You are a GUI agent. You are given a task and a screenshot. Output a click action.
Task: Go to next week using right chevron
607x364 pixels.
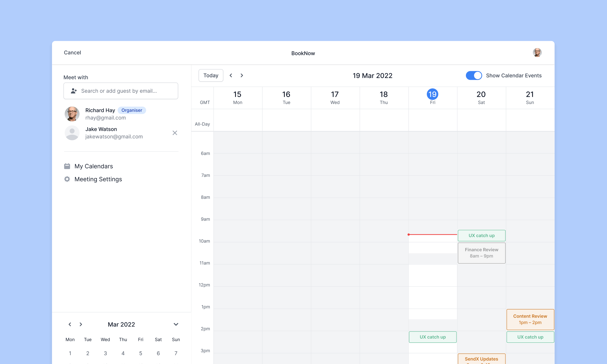242,75
